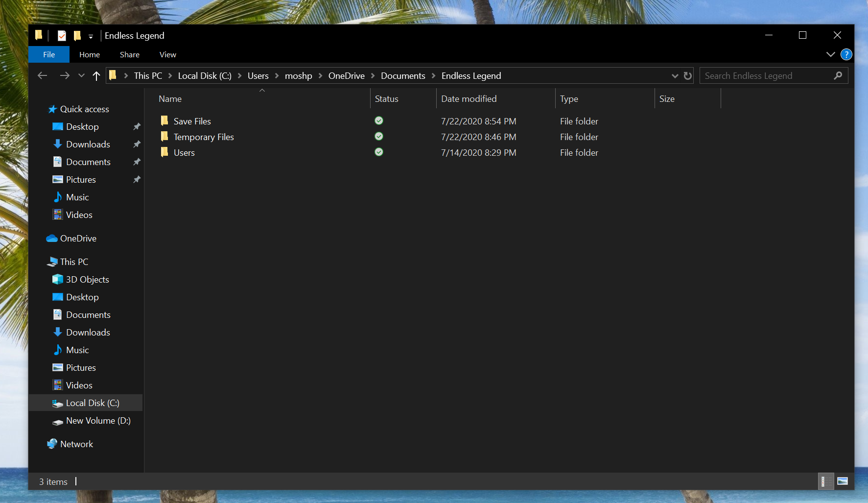
Task: Open Network in navigation pane
Action: [76, 444]
